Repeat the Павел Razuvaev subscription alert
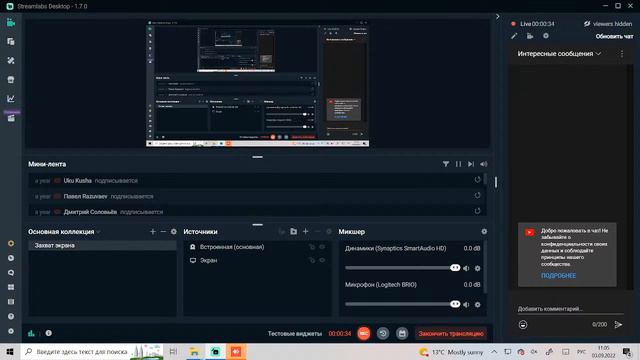The width and height of the screenshot is (640, 360). click(x=478, y=196)
